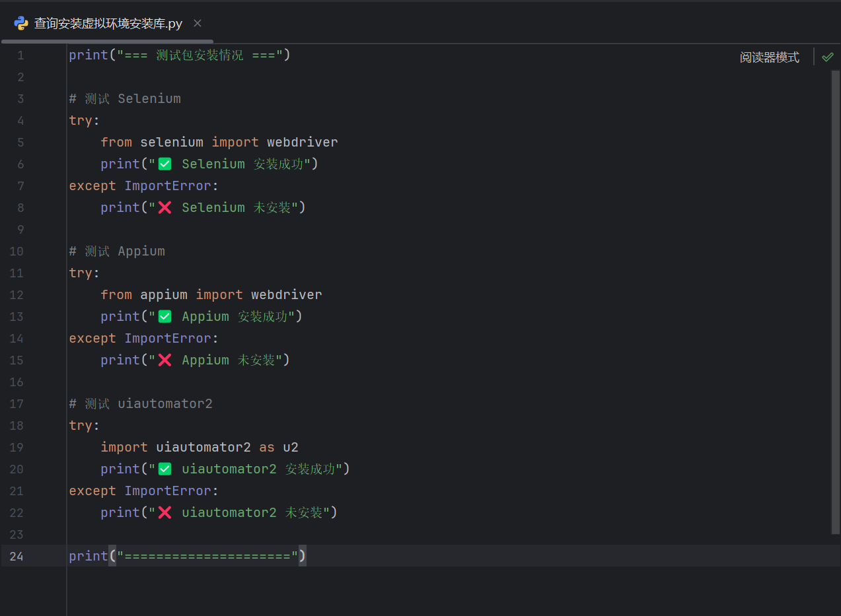841x616 pixels.
Task: Click the 'try:' keyword on line 11
Action: (x=84, y=273)
